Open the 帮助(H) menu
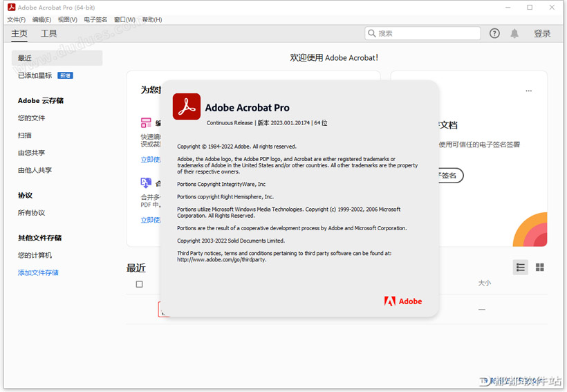Viewport: 567px width, 392px height. click(x=152, y=19)
